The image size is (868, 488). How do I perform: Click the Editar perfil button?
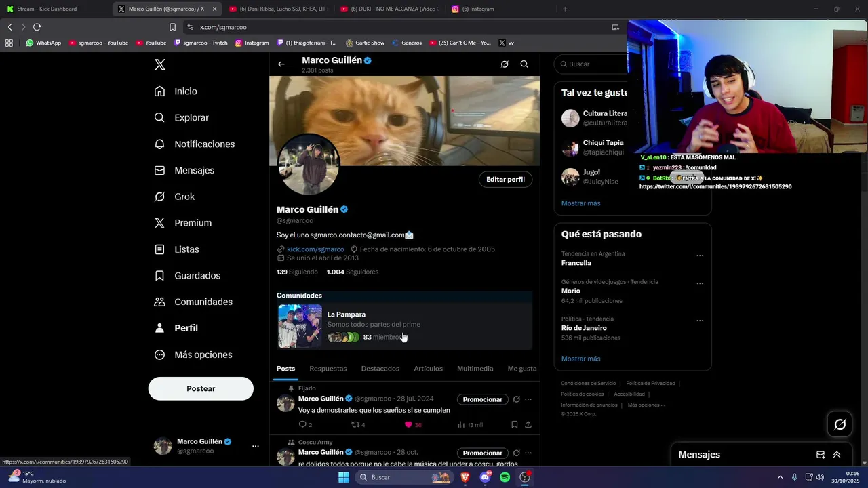coord(505,179)
